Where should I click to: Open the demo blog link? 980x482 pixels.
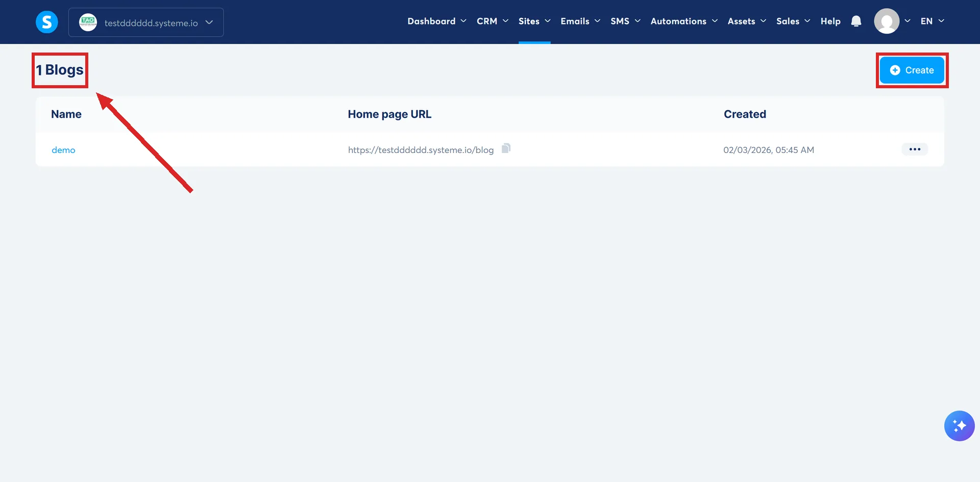63,150
